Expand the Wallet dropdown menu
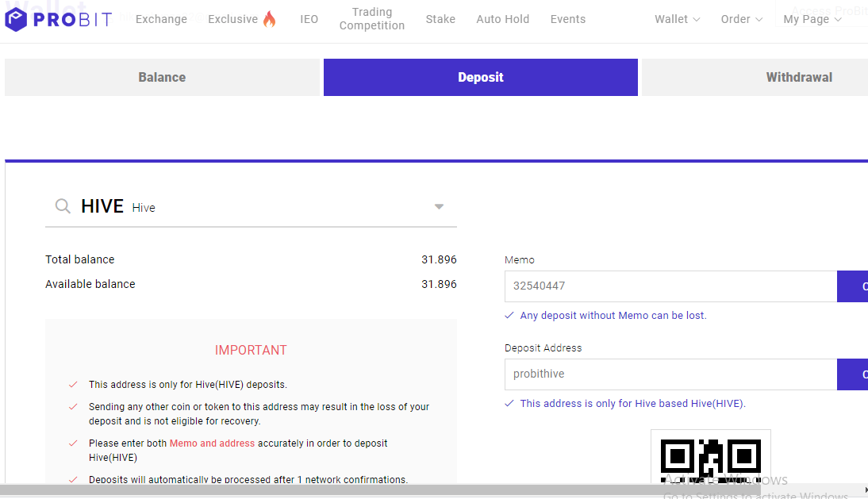The height and width of the screenshot is (499, 868). (x=677, y=19)
